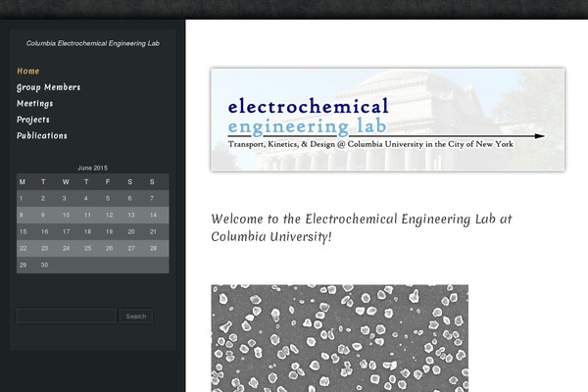Go to the Meetings page
This screenshot has height=392, width=588.
[x=35, y=104]
